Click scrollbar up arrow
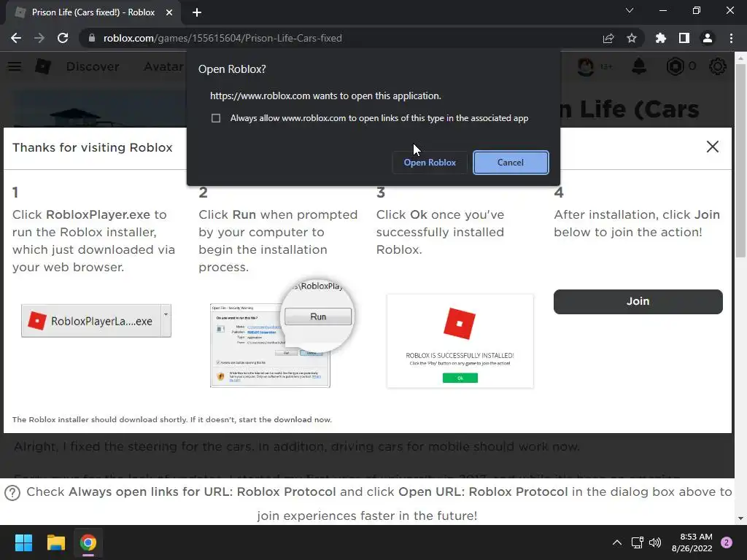The height and width of the screenshot is (560, 747). tap(740, 58)
